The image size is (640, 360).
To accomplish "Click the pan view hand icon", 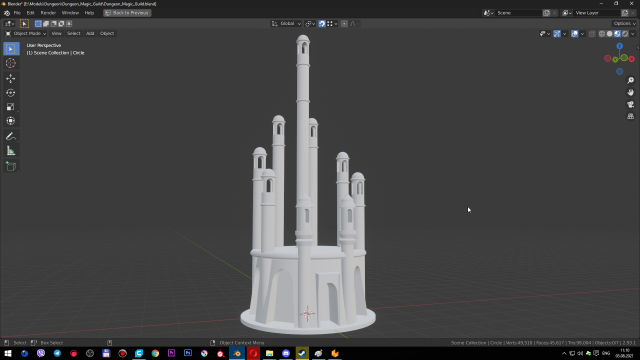I will pos(631,92).
